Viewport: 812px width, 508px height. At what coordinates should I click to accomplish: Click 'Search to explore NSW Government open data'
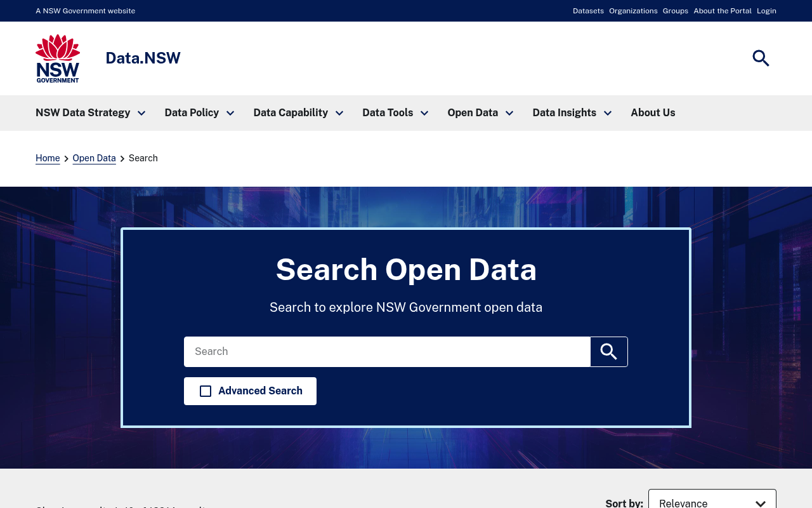(406, 307)
